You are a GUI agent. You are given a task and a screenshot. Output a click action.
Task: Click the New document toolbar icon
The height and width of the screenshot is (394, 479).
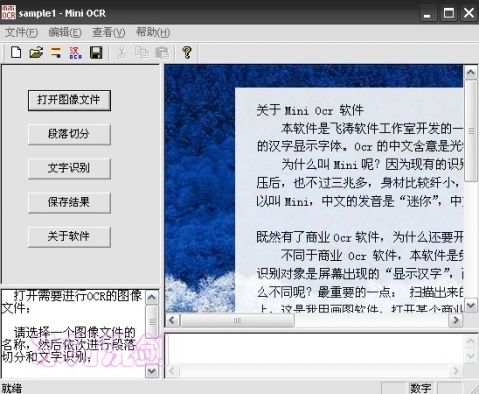(16, 52)
